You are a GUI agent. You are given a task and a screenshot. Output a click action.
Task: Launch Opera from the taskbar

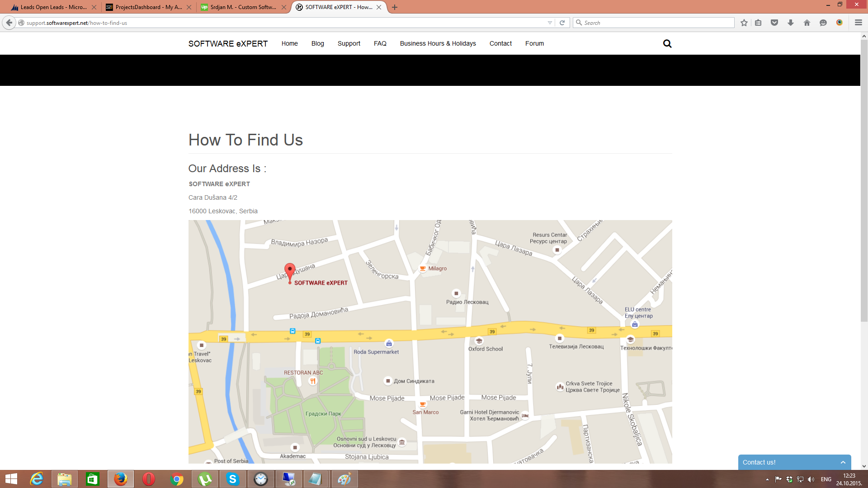pyautogui.click(x=148, y=479)
